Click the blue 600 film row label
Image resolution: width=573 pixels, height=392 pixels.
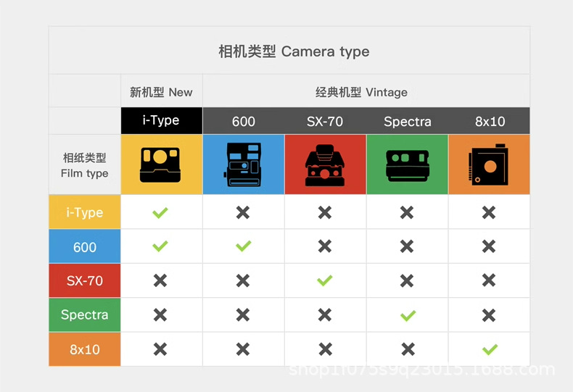[85, 247]
